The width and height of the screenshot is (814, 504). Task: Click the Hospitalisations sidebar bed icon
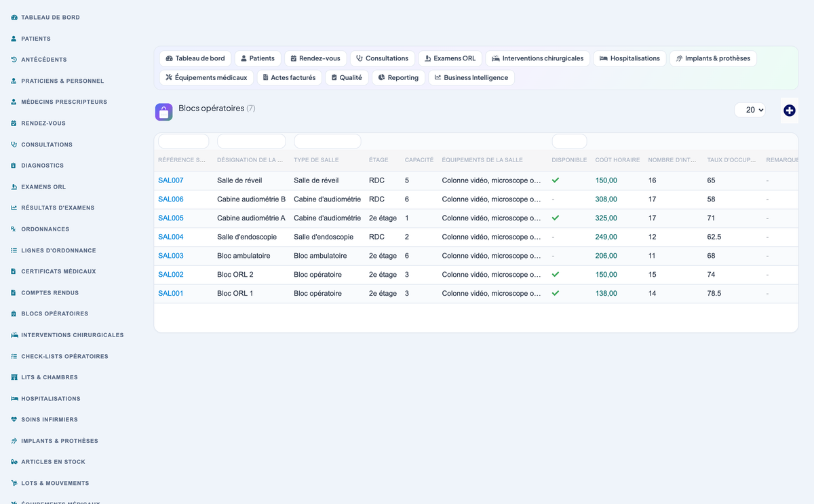(14, 399)
